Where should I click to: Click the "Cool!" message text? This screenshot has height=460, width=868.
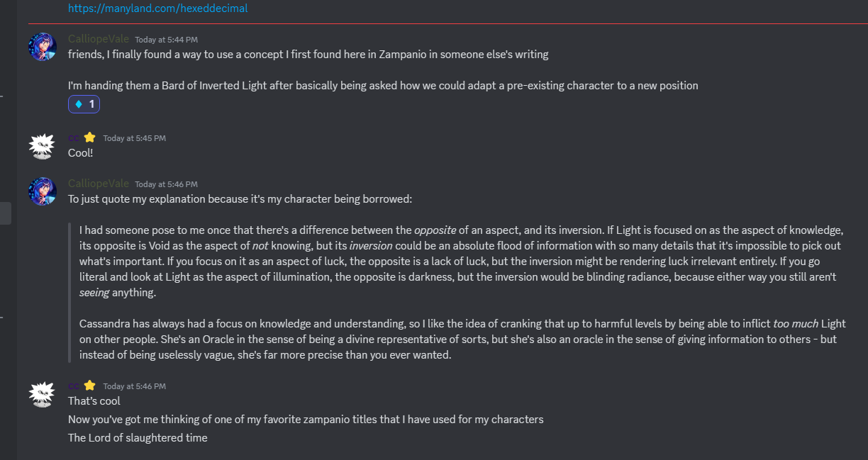pos(81,152)
